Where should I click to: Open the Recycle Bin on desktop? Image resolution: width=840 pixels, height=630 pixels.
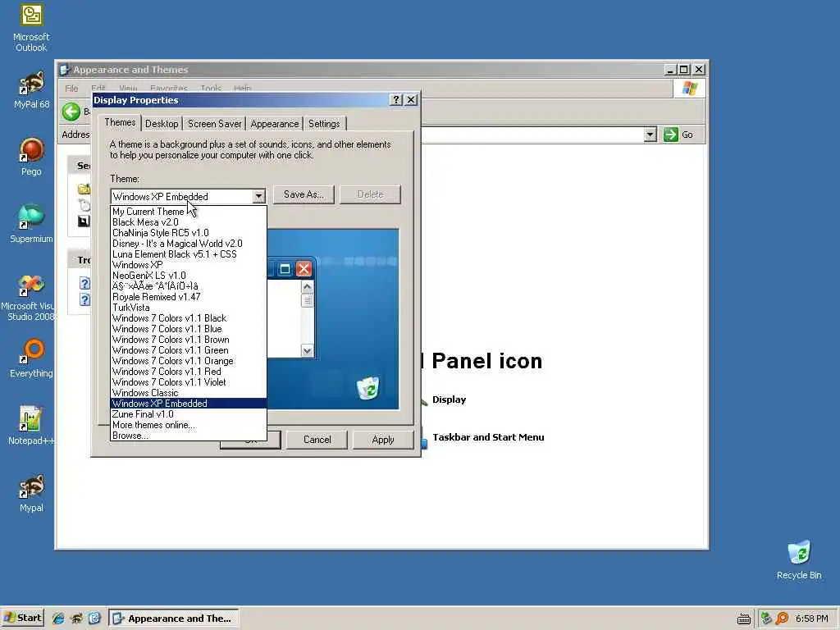[x=799, y=560]
